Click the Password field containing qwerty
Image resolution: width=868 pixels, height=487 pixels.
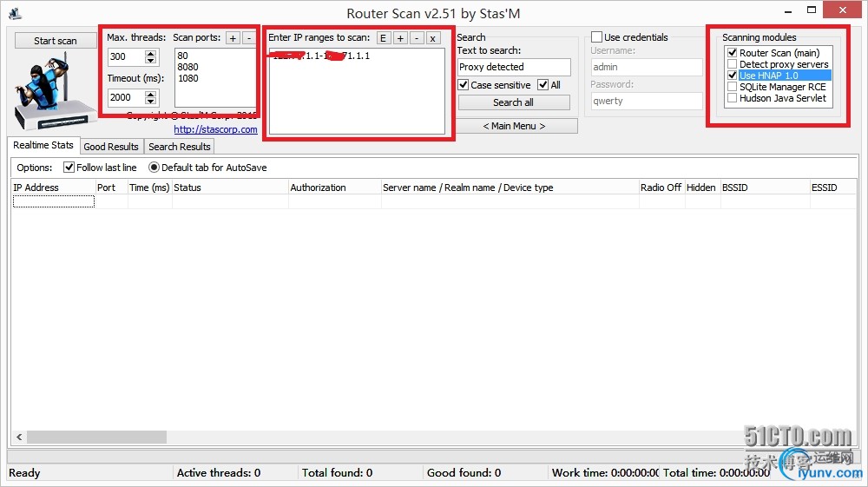point(647,102)
